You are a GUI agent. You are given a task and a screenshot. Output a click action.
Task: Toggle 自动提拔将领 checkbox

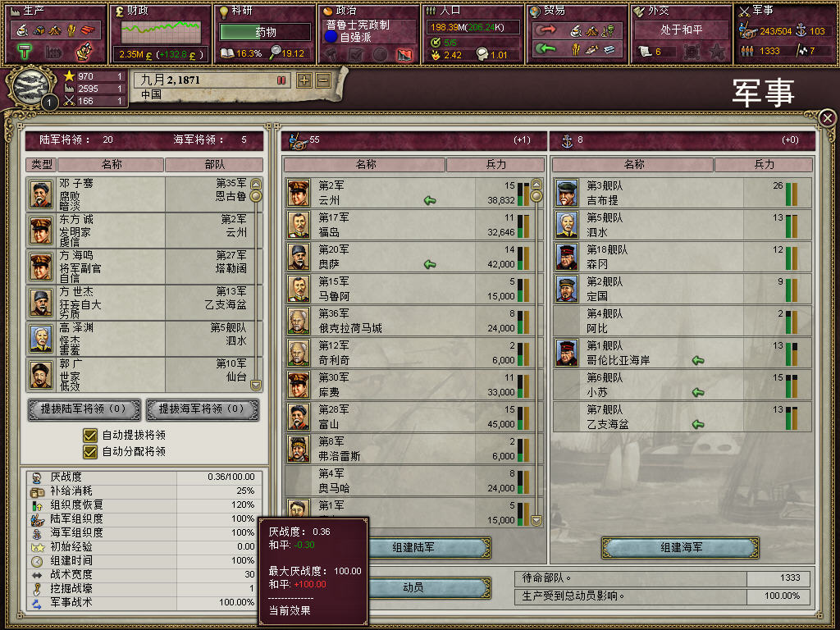tap(90, 435)
